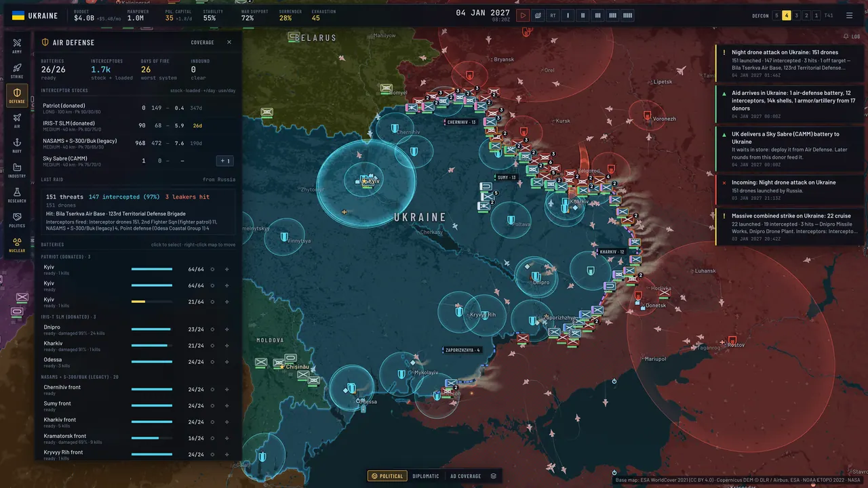The image size is (868, 488).
Task: Open the Air sidebar panel
Action: point(17,120)
